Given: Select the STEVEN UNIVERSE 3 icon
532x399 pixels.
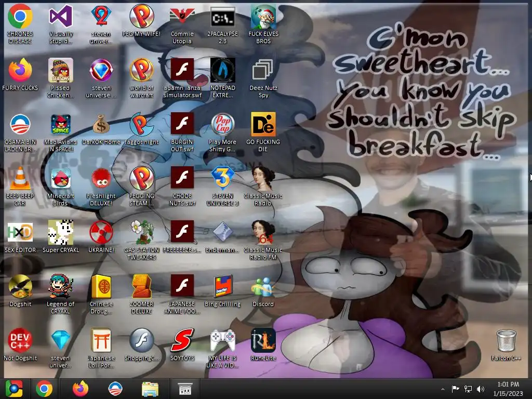Looking at the screenshot, I should coord(222,178).
